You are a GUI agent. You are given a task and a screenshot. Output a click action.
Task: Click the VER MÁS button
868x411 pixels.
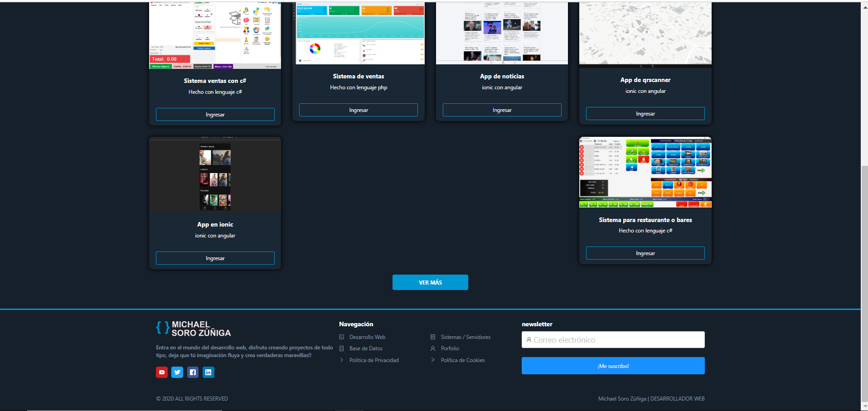pyautogui.click(x=430, y=282)
